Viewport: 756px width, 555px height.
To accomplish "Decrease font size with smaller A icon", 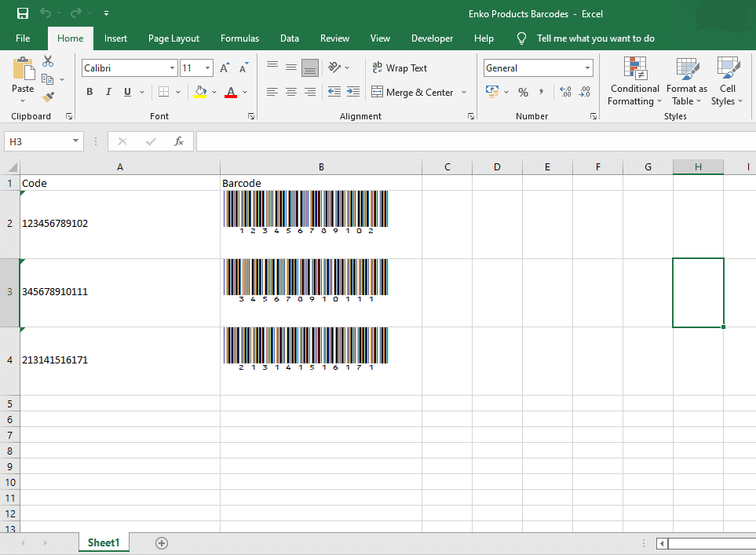I will (244, 68).
